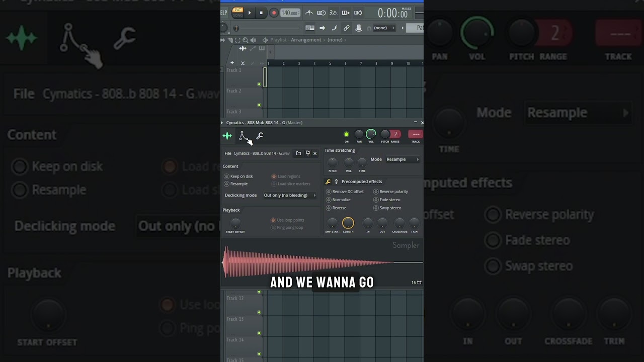Open the Arrangement dropdown in playlist header
Viewport: 644px width, 362px height.
306,40
